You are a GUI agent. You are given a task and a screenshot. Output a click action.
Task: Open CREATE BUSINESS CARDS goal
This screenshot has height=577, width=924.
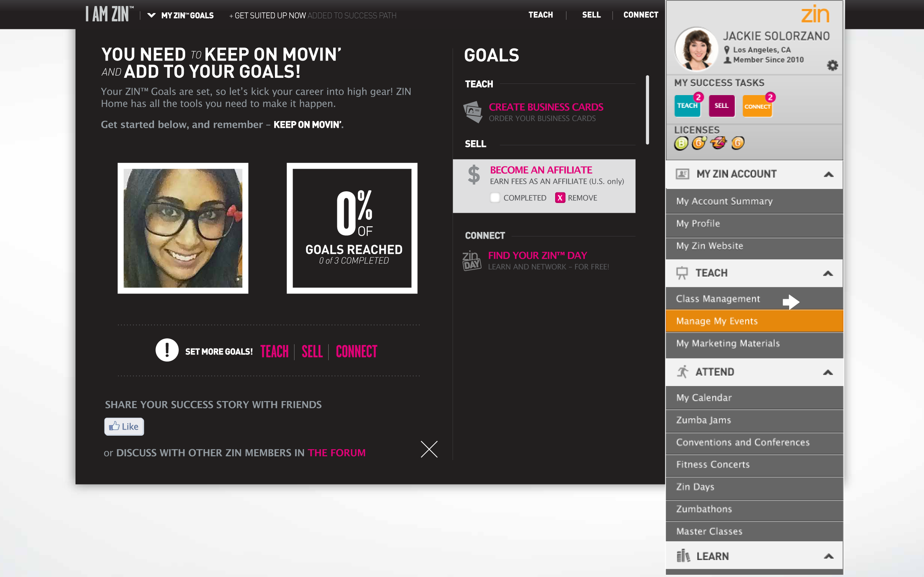(546, 107)
